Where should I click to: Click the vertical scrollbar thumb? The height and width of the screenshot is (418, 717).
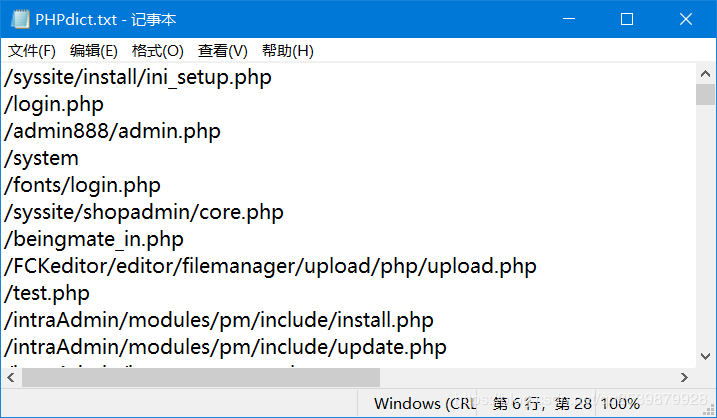[x=704, y=94]
